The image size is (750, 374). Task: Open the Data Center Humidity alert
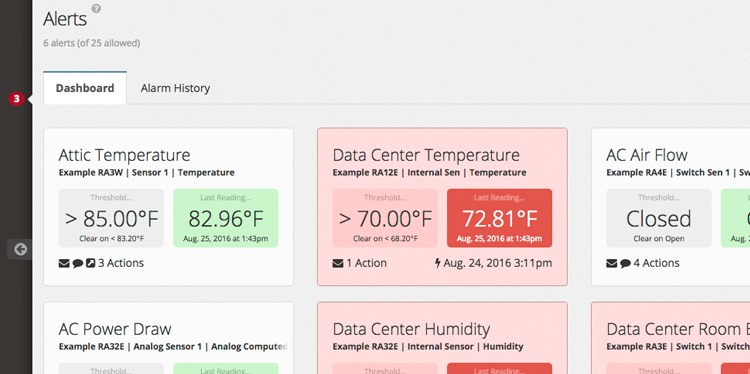click(411, 329)
